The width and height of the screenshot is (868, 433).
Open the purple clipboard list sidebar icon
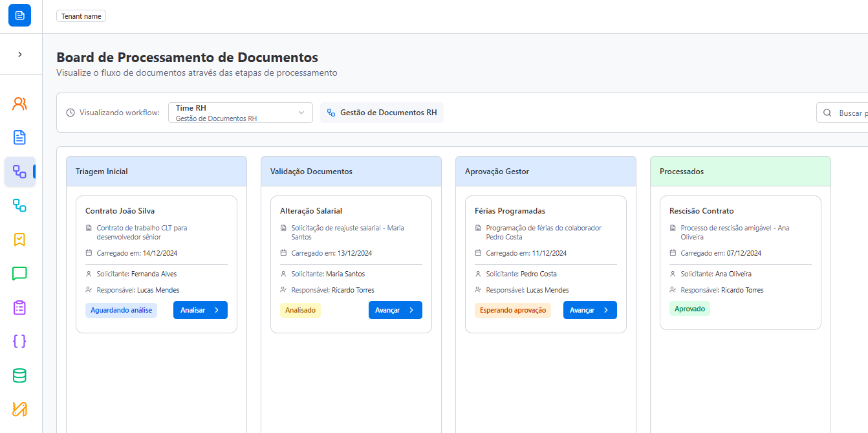tap(19, 307)
